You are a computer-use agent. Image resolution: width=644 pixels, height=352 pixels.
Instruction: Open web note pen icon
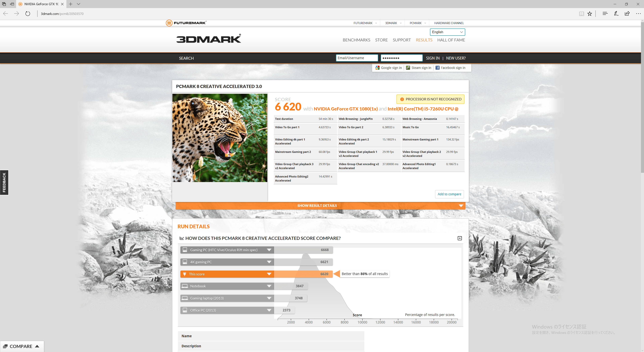coord(616,13)
